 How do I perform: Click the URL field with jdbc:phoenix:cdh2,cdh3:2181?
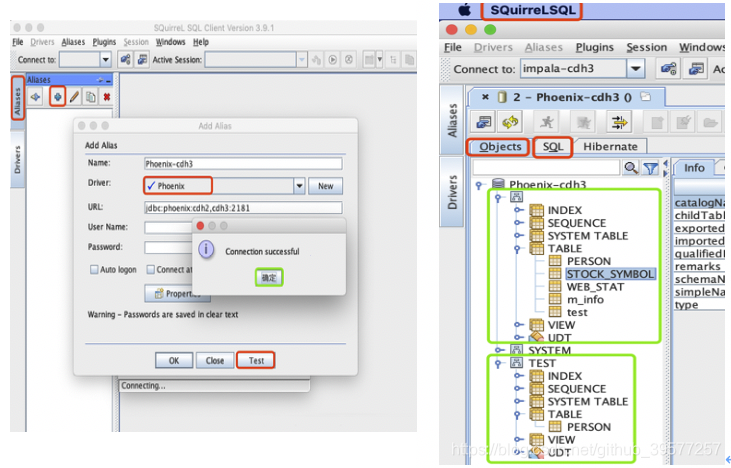243,208
